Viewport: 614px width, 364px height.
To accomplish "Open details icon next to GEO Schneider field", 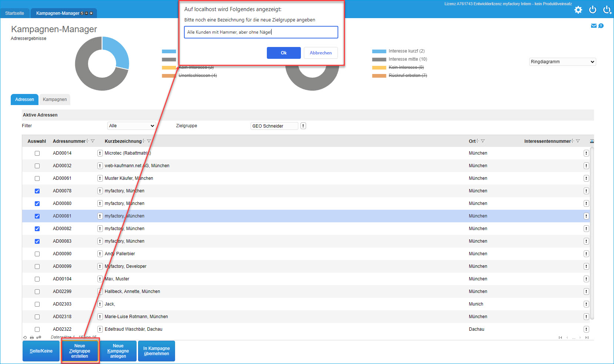I will 303,126.
